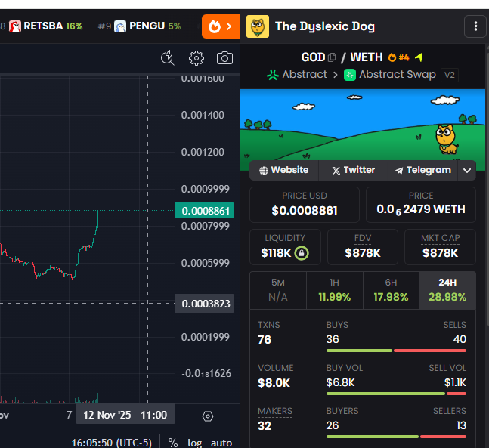Click The Dyslexic Dog token logo
The width and height of the screenshot is (489, 448).
(258, 26)
